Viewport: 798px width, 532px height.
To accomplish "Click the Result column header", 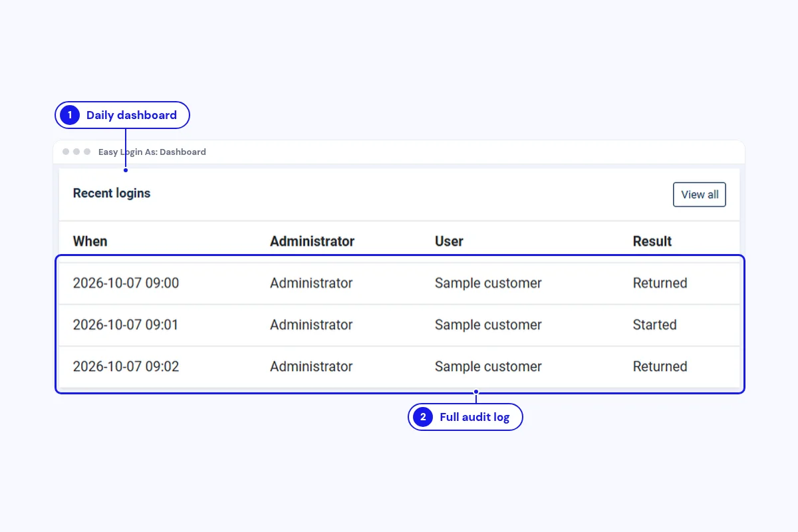I will [x=652, y=241].
